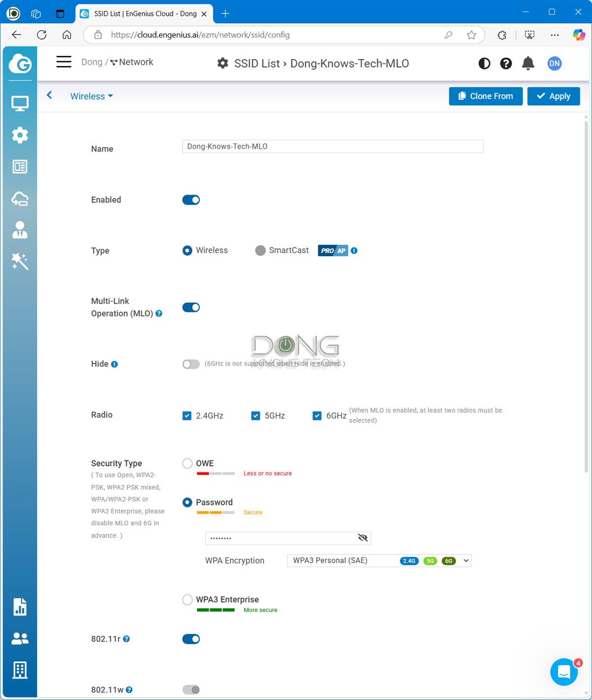Viewport: 592px width, 700px height.
Task: Select the WPA3 Enterprise radio button
Action: click(187, 600)
